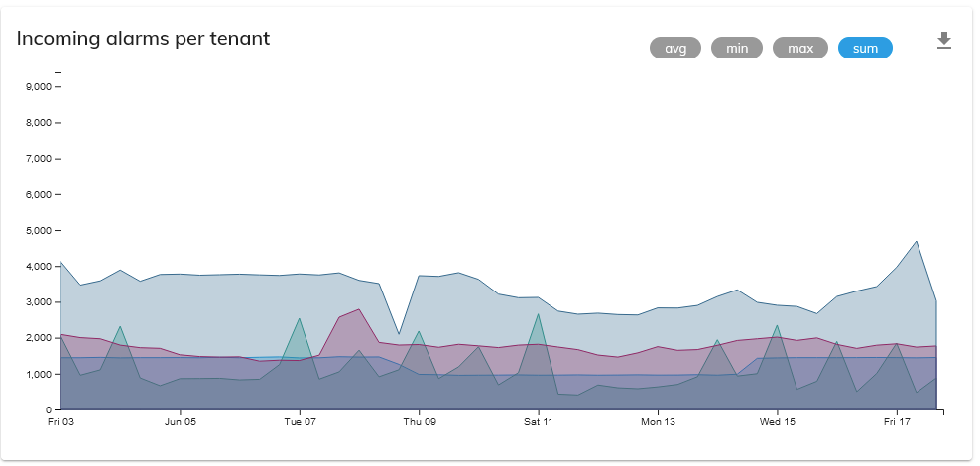Image resolution: width=980 pixels, height=466 pixels.
Task: Select the Jun 05 date tick label
Action: click(x=180, y=421)
